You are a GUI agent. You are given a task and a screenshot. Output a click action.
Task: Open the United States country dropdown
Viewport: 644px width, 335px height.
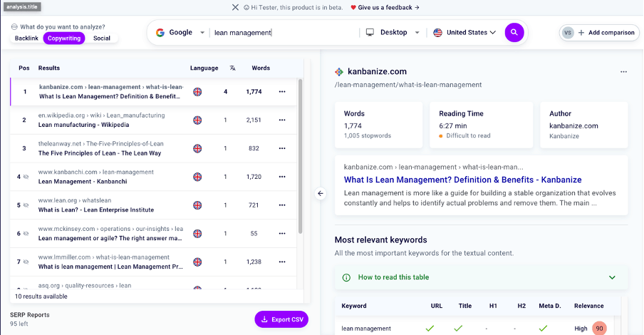coord(464,33)
